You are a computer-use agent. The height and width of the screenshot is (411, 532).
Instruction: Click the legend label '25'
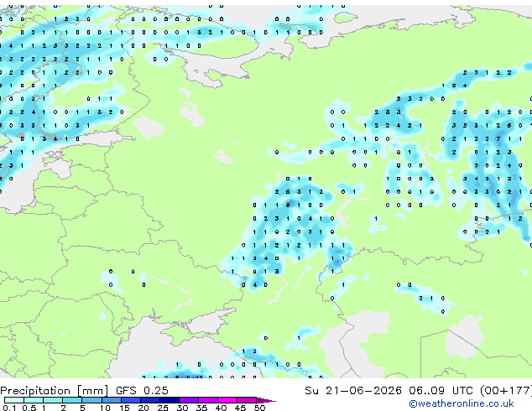coord(163,408)
